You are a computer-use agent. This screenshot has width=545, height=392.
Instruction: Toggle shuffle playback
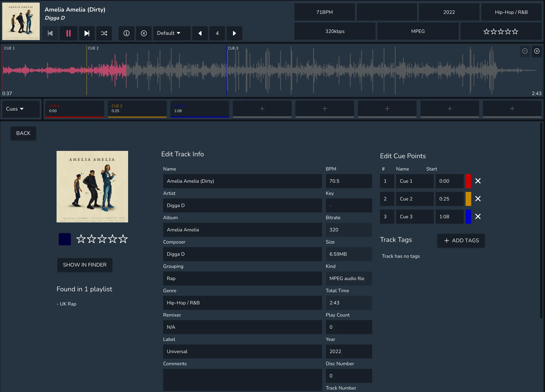click(x=104, y=33)
